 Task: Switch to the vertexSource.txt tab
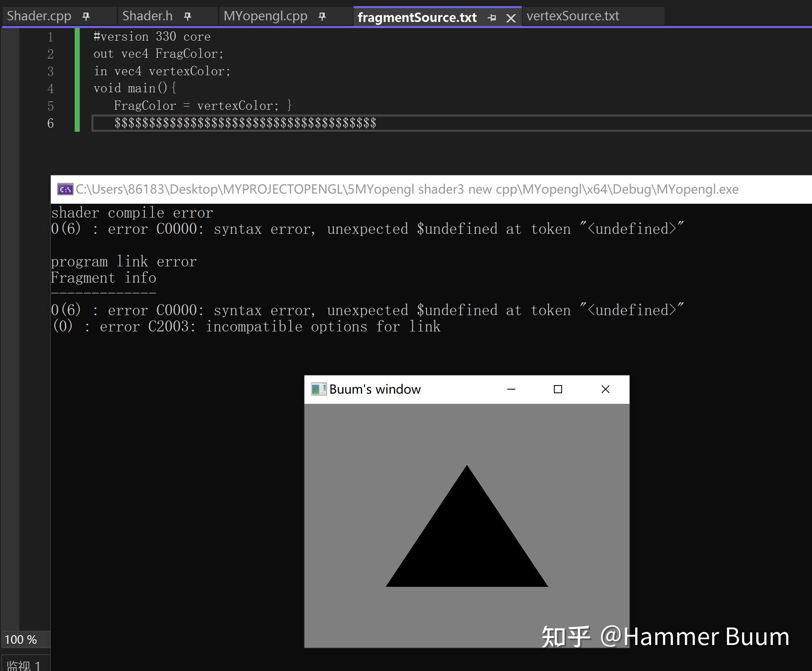coord(573,16)
